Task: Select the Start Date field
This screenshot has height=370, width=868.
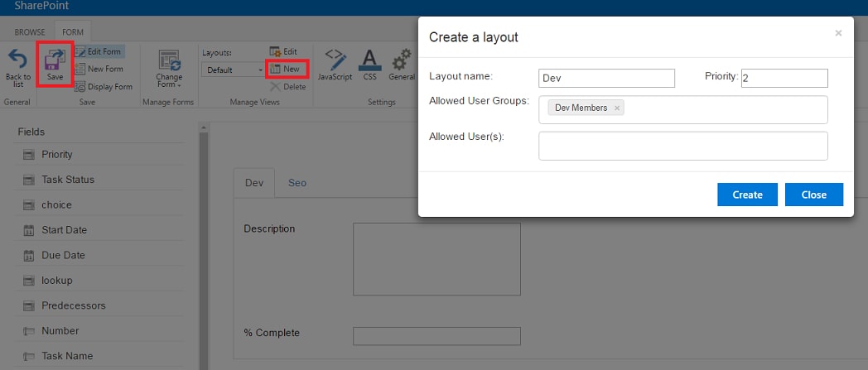Action: 99,230
